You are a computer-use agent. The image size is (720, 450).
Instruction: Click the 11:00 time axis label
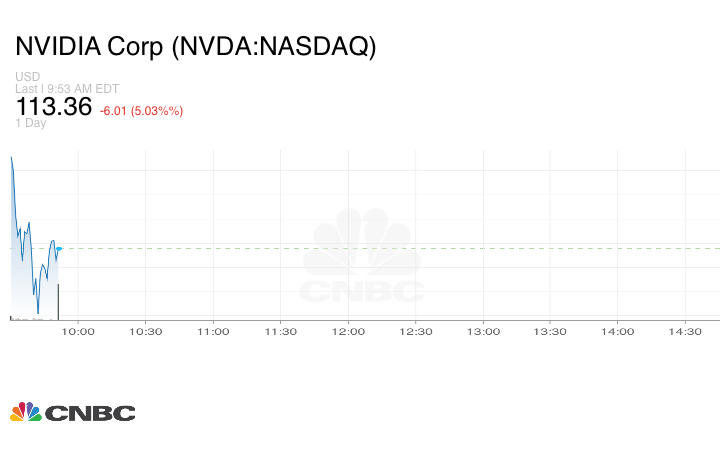pos(213,331)
